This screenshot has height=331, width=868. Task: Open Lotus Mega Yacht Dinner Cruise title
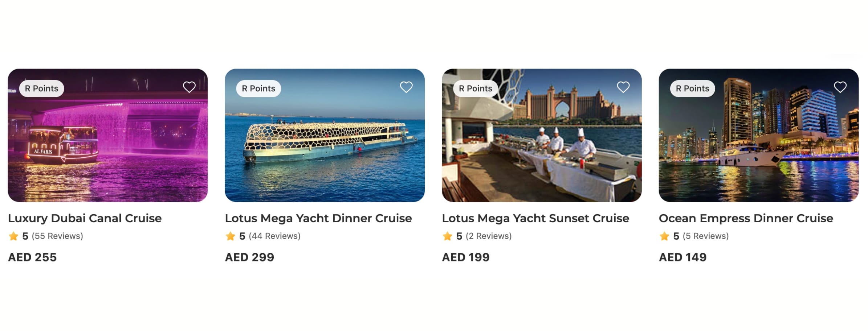[x=318, y=218]
